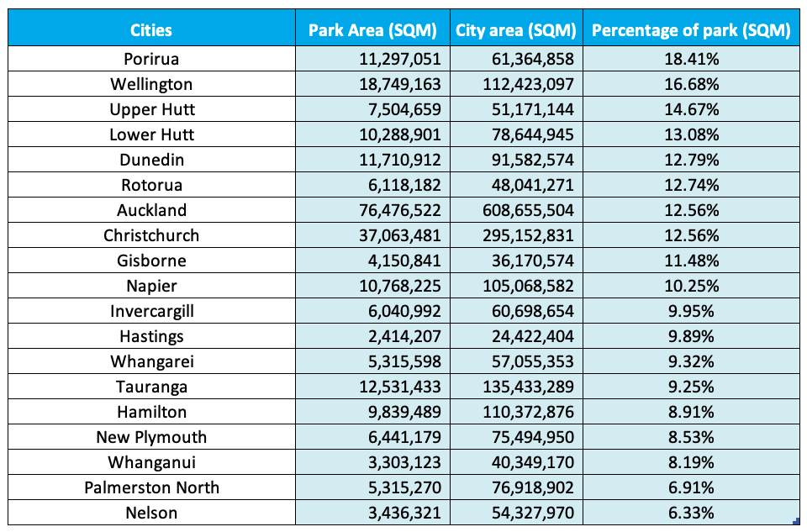Click the Percentage of park (SQM) header
This screenshot has height=532, width=807.
click(x=691, y=29)
